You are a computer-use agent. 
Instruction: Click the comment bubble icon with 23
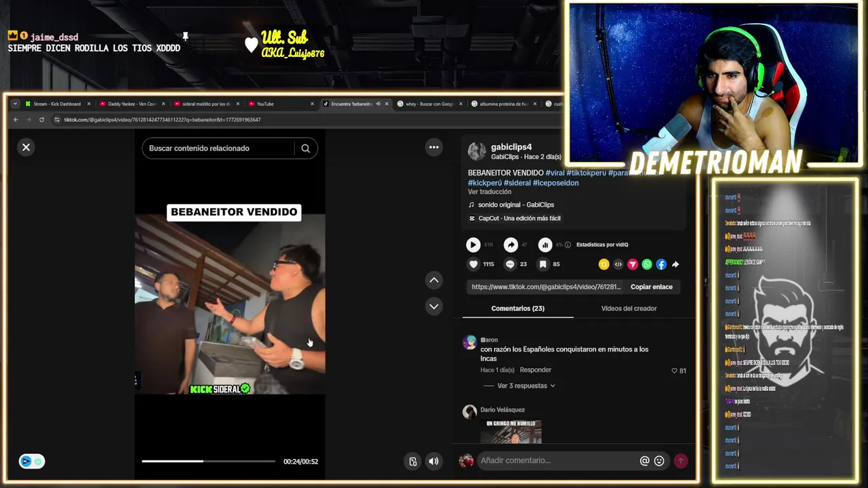[x=511, y=264]
